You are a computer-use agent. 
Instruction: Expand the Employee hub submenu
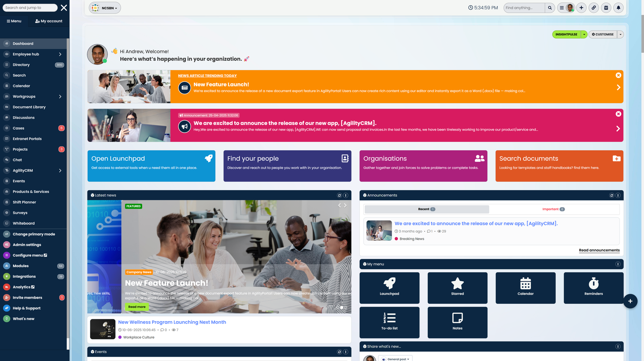pyautogui.click(x=60, y=54)
